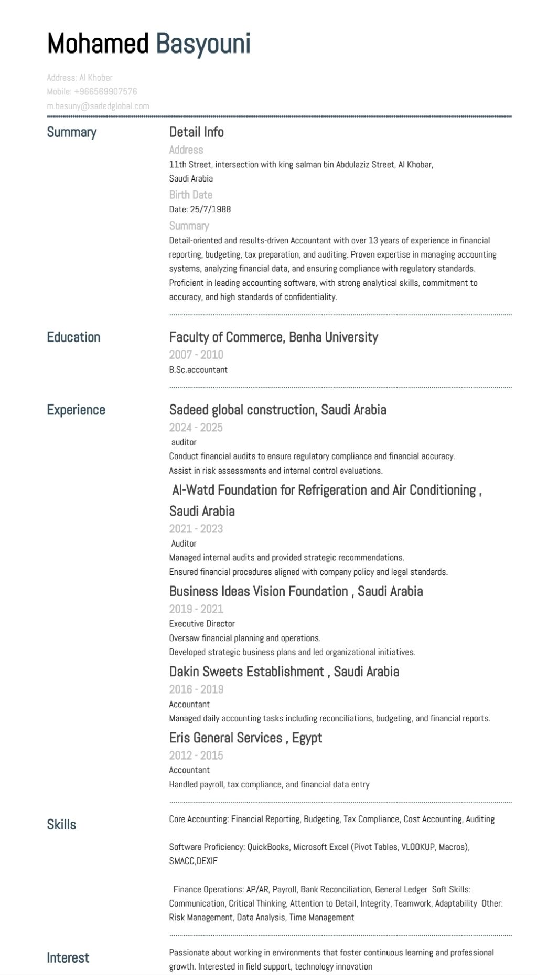Click Faculty of Commerce, Benha University heading

pos(273,337)
